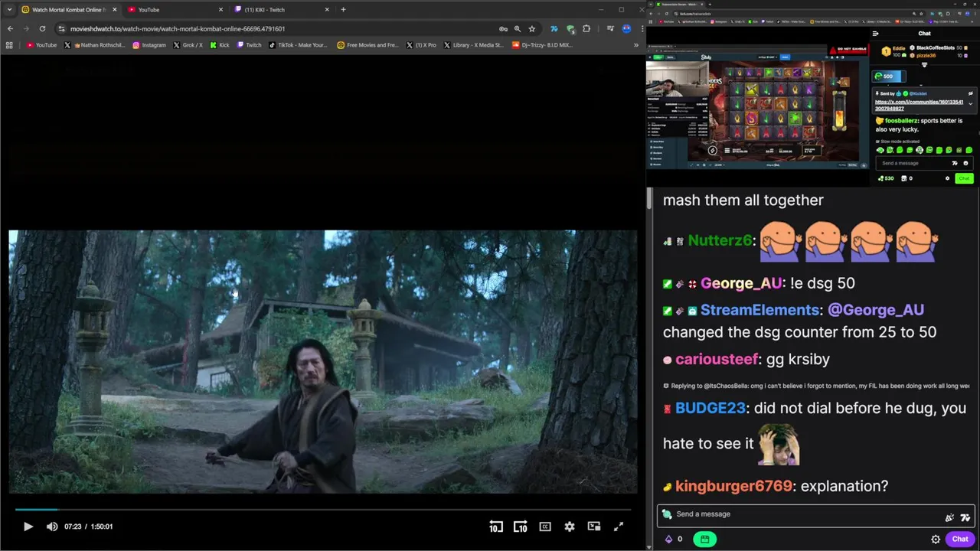Click BUDGE23 username in chat
The image size is (980, 551).
click(710, 408)
